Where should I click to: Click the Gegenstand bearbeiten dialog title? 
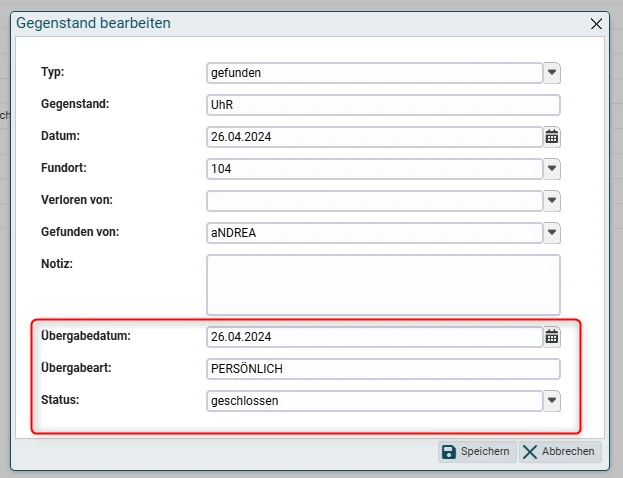point(93,23)
